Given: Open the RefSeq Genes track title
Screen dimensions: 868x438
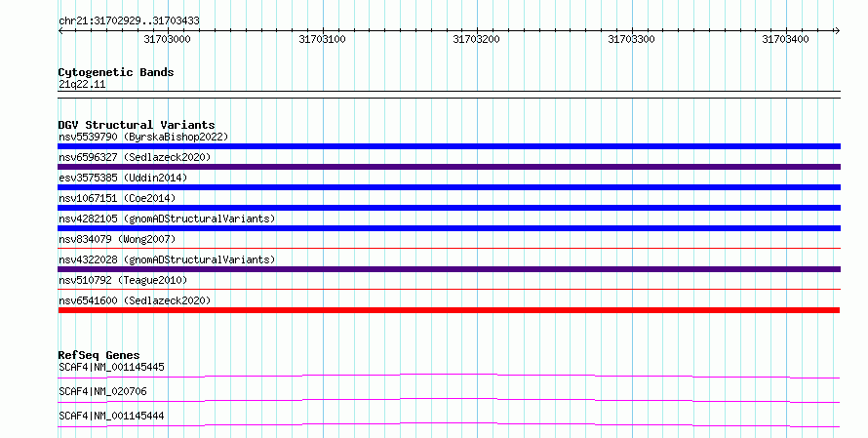Looking at the screenshot, I should [x=99, y=355].
